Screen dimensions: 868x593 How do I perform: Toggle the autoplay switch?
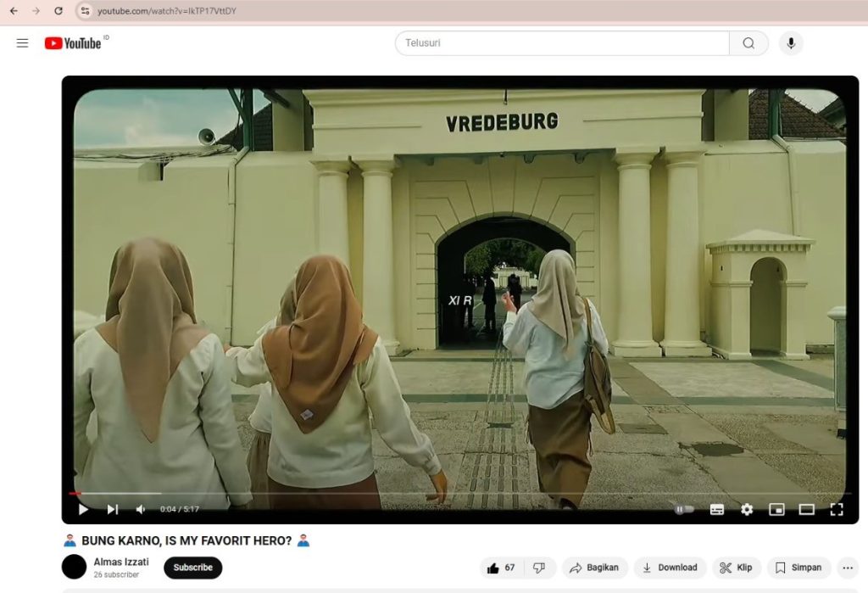pyautogui.click(x=683, y=509)
